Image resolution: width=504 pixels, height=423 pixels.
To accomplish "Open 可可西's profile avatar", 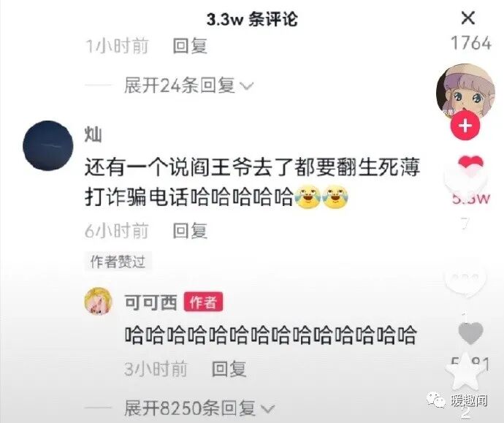I will tap(99, 302).
